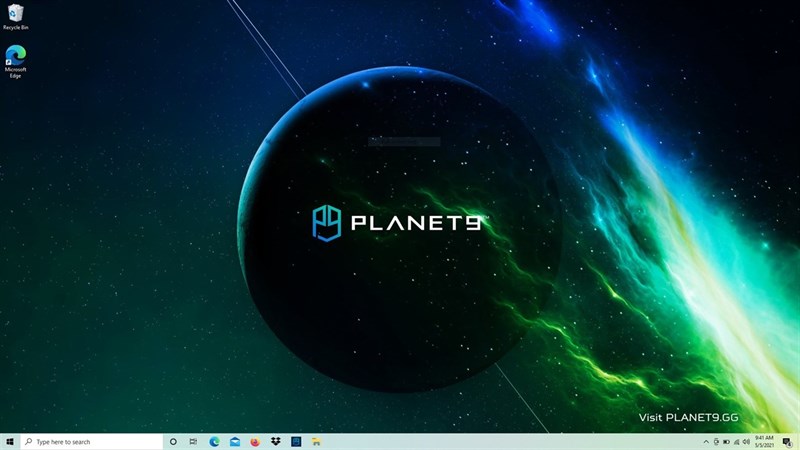This screenshot has width=800, height=450.
Task: Check the battery status icon
Action: [726, 442]
